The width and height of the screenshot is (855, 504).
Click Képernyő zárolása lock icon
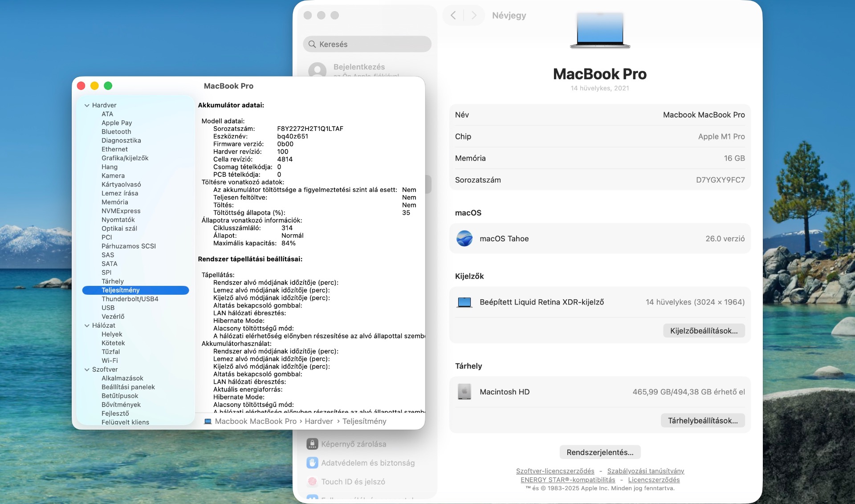click(x=312, y=444)
